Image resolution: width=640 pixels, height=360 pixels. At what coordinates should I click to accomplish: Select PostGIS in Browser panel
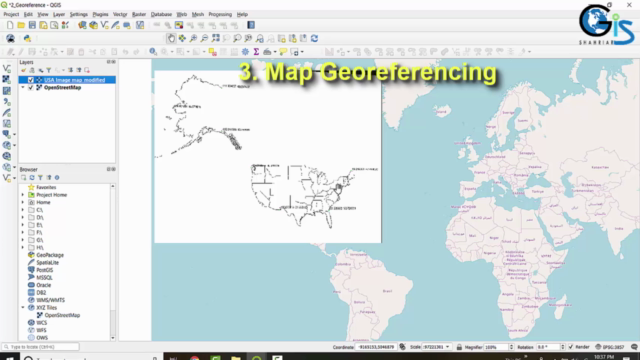point(44,270)
